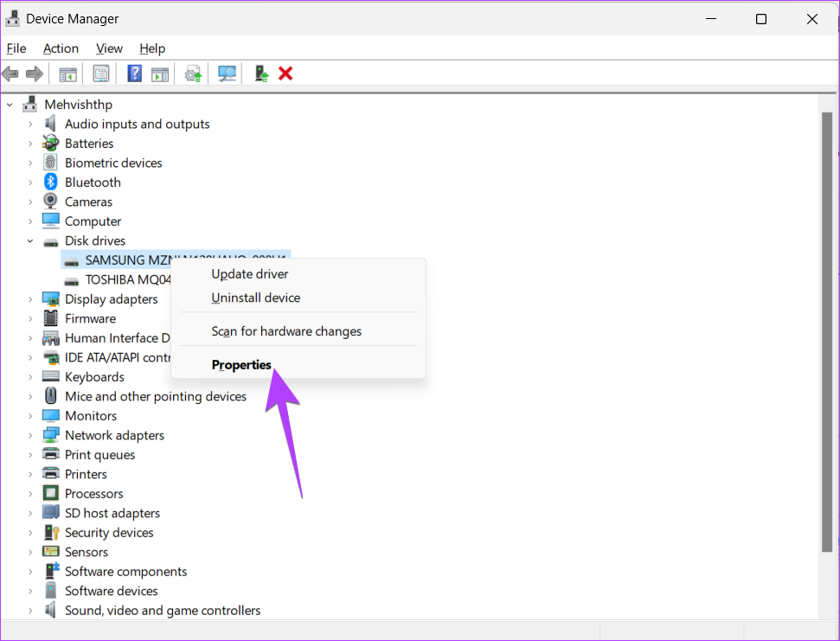The width and height of the screenshot is (840, 641).
Task: Select the Cameras label text
Action: [x=88, y=202]
